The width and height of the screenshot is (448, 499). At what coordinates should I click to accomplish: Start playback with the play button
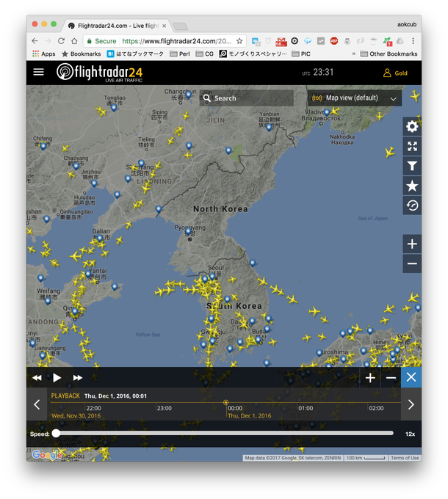pyautogui.click(x=57, y=378)
